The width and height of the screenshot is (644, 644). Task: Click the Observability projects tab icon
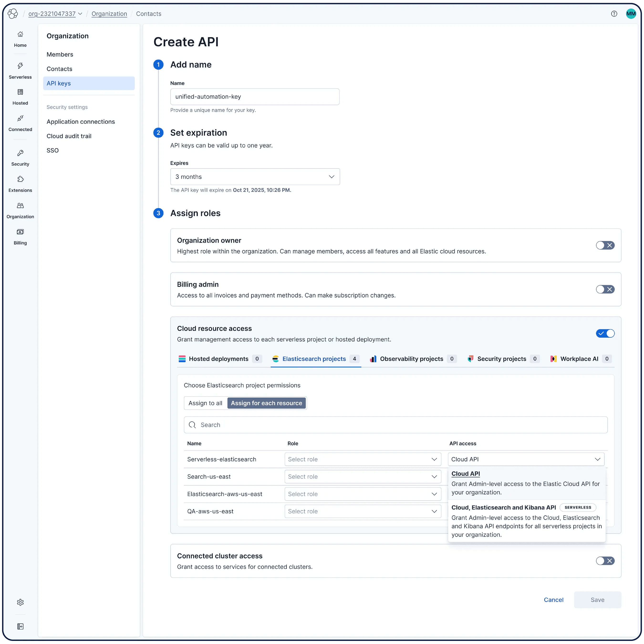(373, 359)
